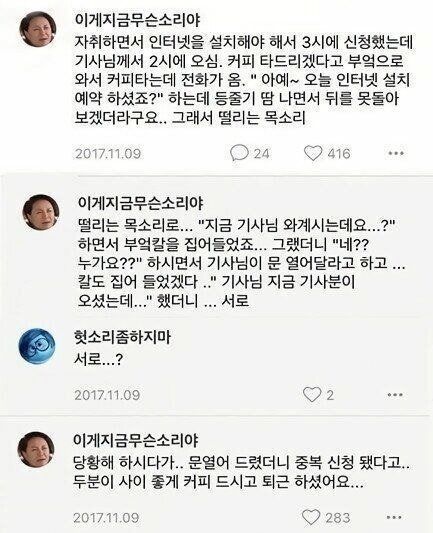Open the profile picture on the top post

click(38, 29)
